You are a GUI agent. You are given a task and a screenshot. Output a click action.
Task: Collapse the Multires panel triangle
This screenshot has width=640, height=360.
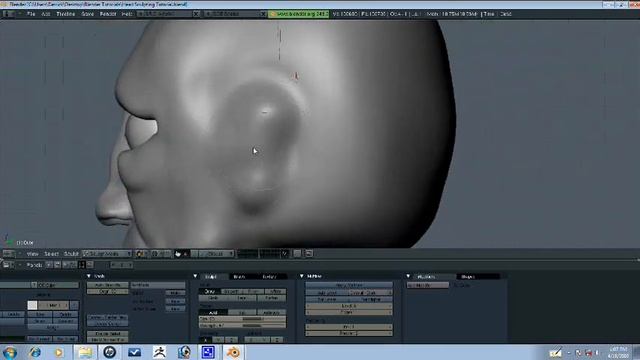[x=302, y=276]
